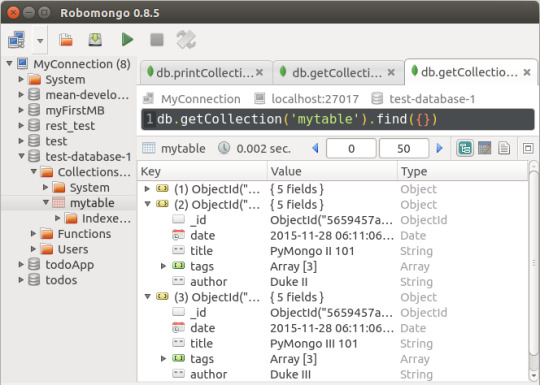This screenshot has height=385, width=540.
Task: Click the Save script toolbar icon
Action: pyautogui.click(x=95, y=40)
